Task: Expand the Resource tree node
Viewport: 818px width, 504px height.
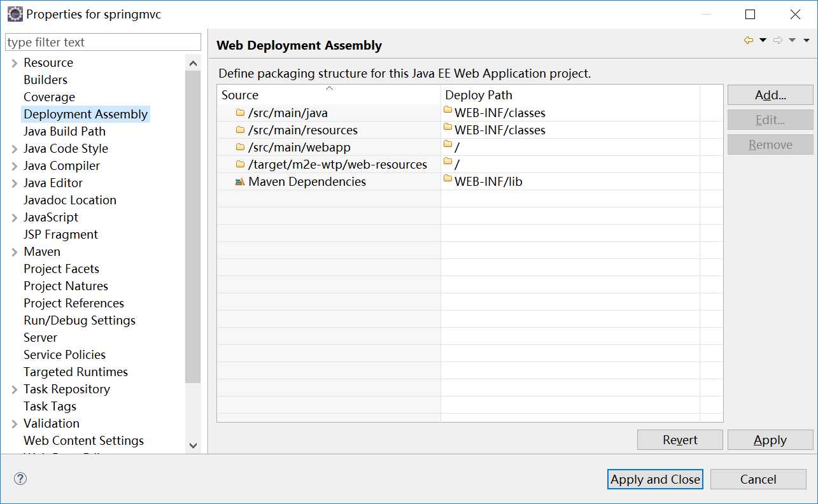Action: coord(15,62)
